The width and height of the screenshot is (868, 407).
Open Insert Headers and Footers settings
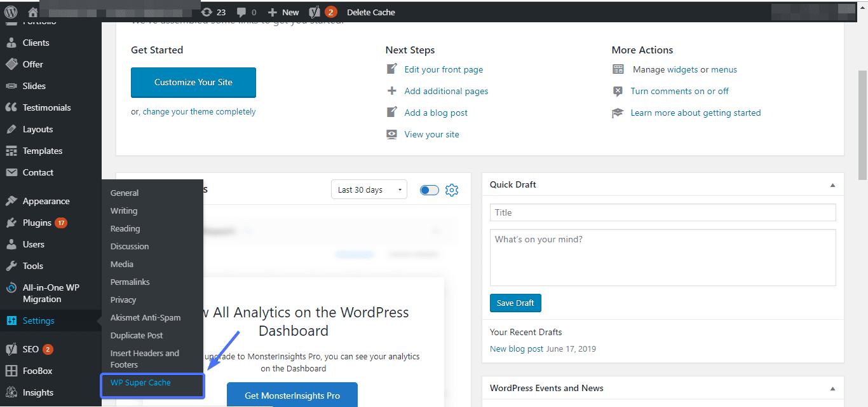click(145, 359)
